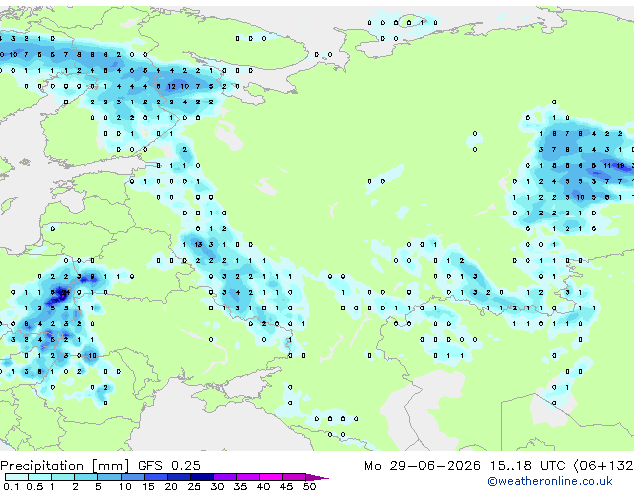
Task: Click the legend label '40'
Action: click(x=263, y=486)
